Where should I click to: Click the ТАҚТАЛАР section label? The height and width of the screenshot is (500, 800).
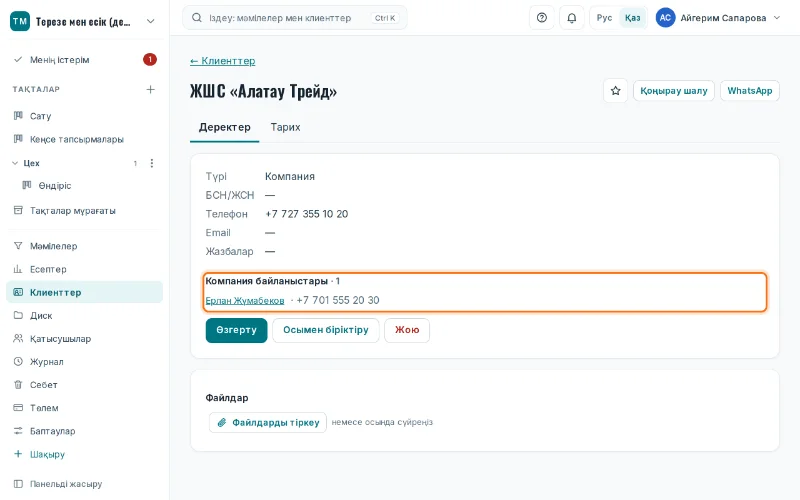tap(36, 89)
